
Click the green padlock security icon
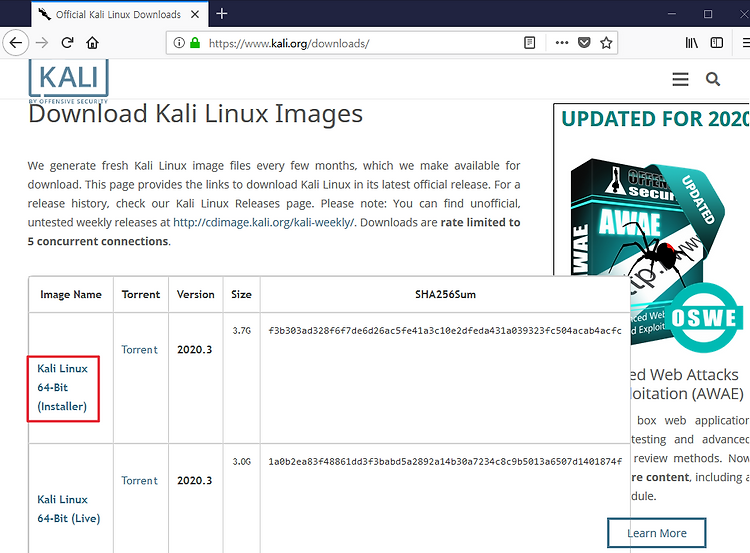[195, 43]
